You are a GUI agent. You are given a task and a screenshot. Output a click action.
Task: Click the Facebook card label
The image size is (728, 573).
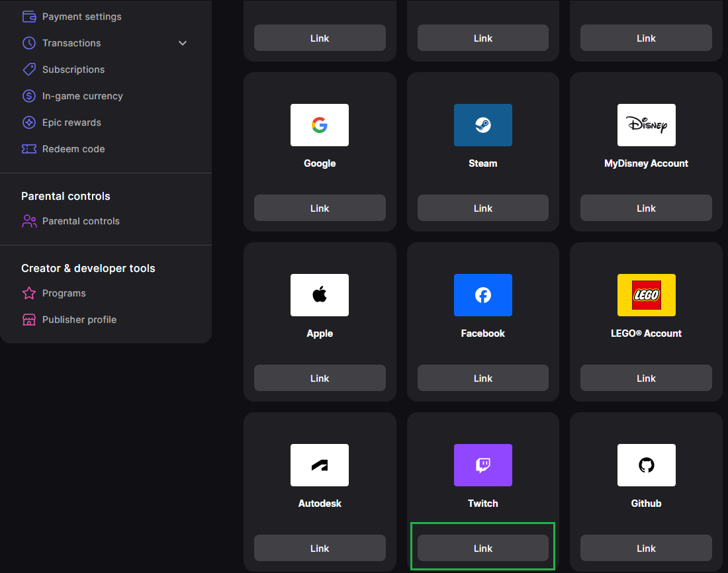click(483, 333)
